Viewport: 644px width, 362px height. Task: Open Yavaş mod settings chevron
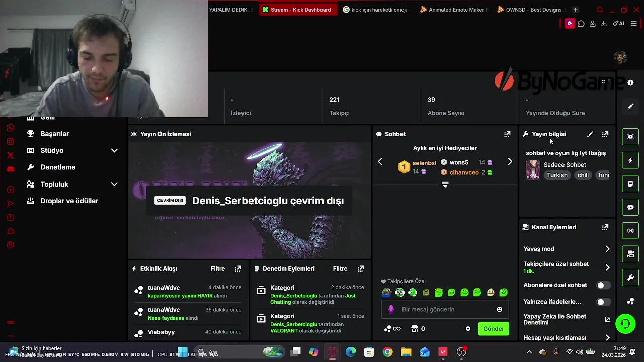click(607, 249)
